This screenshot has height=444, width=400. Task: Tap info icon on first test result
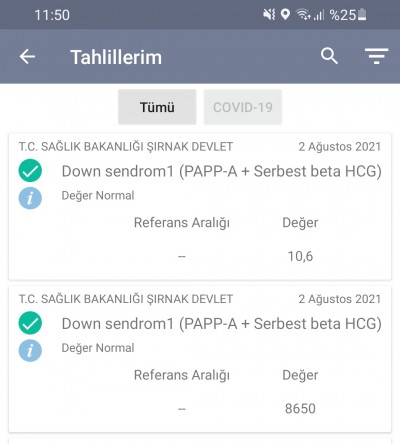click(30, 198)
